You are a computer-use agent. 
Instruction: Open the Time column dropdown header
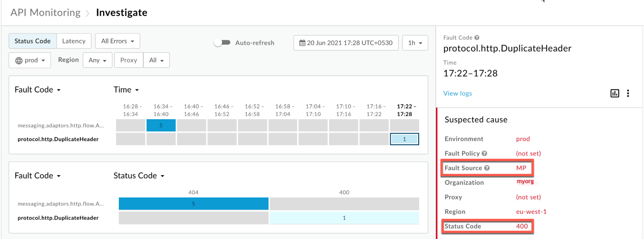(x=126, y=90)
